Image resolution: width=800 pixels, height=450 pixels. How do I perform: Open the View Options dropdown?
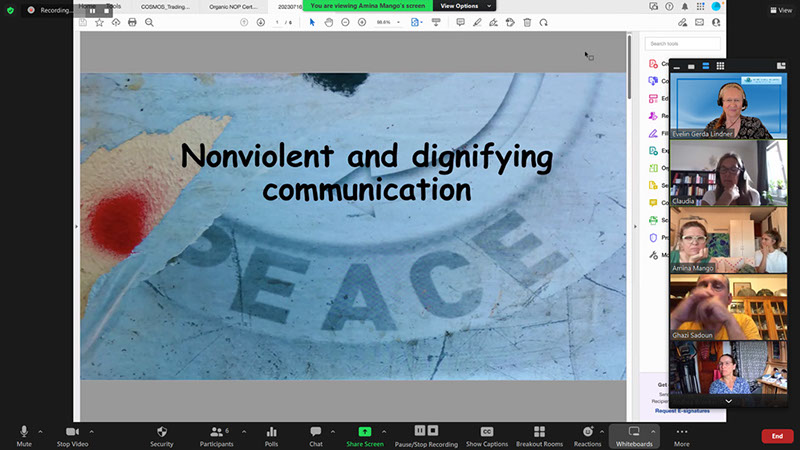point(464,6)
